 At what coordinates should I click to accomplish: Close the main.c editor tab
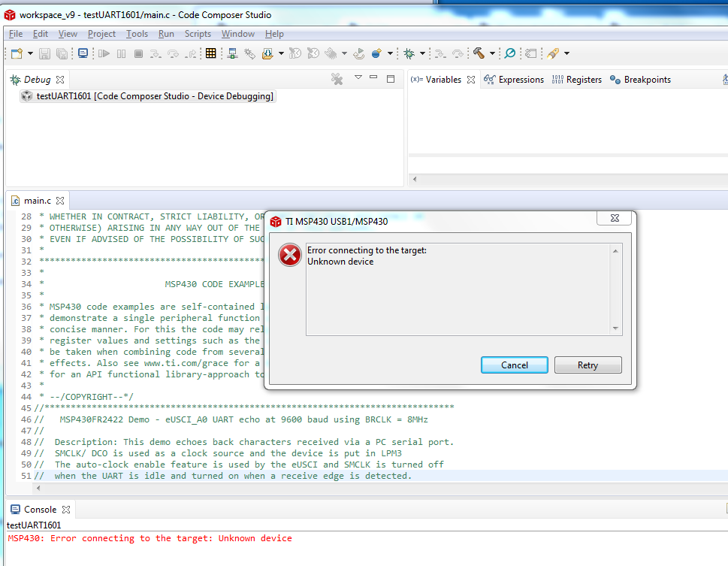(x=60, y=200)
